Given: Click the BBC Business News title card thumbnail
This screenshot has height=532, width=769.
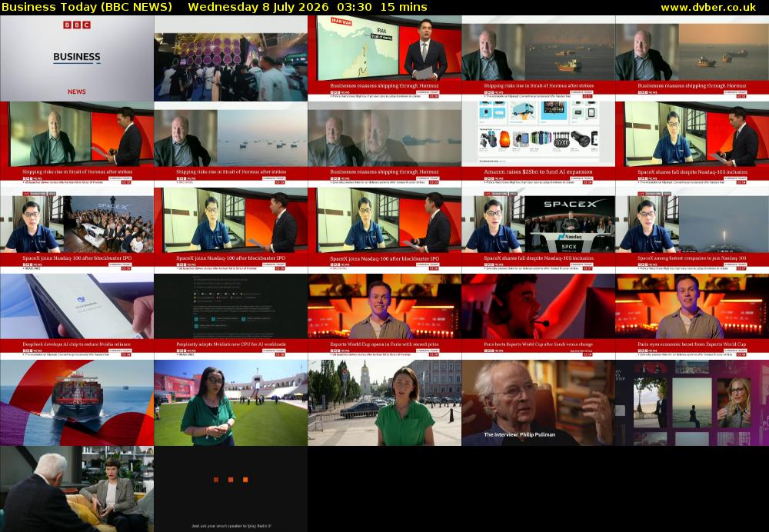Looking at the screenshot, I should click(x=77, y=58).
